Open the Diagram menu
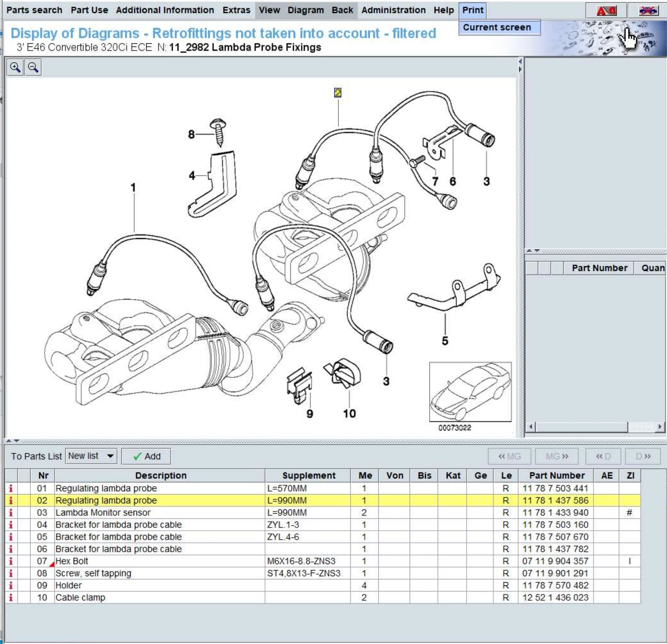Image resolution: width=667 pixels, height=644 pixels. click(x=306, y=10)
